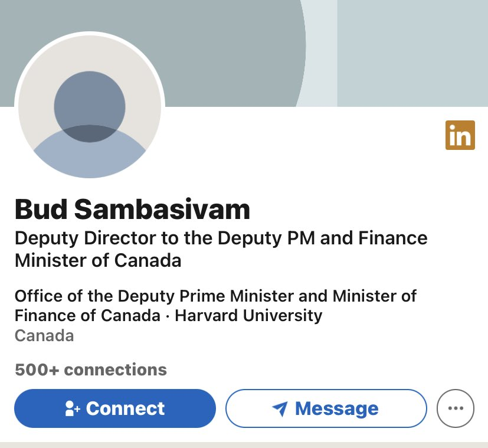Click "Finance of Canada" company text

[87, 315]
